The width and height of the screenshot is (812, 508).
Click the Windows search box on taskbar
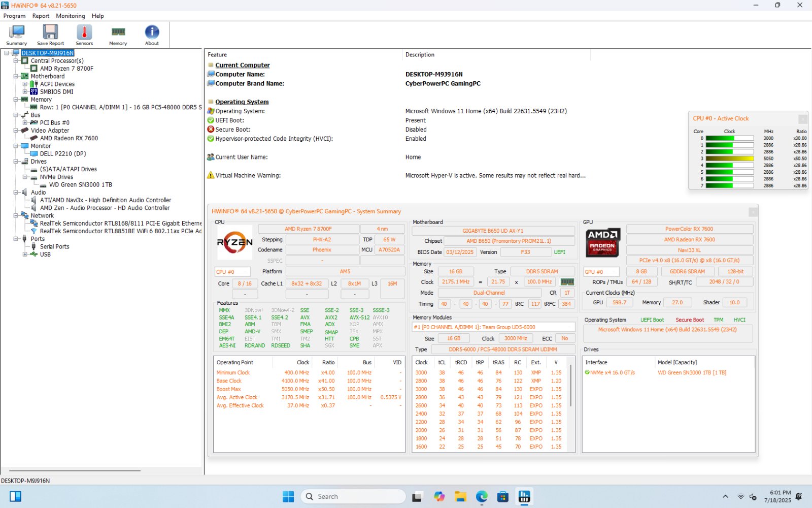[353, 496]
